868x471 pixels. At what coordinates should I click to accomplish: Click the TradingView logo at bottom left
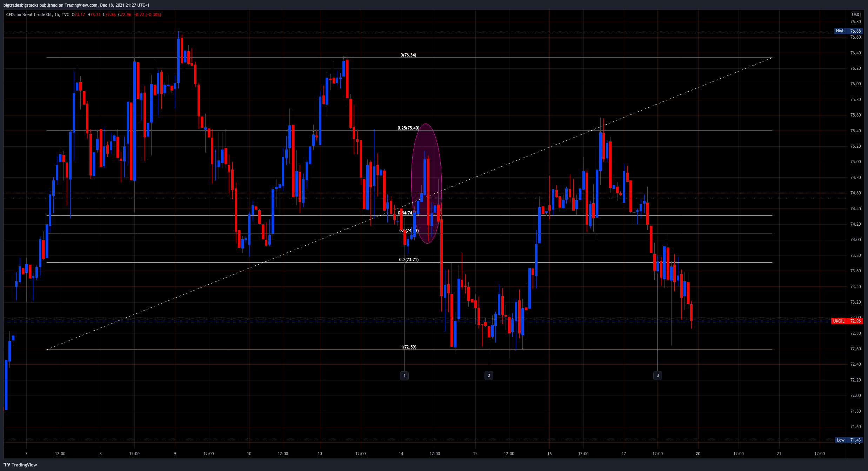(20, 465)
